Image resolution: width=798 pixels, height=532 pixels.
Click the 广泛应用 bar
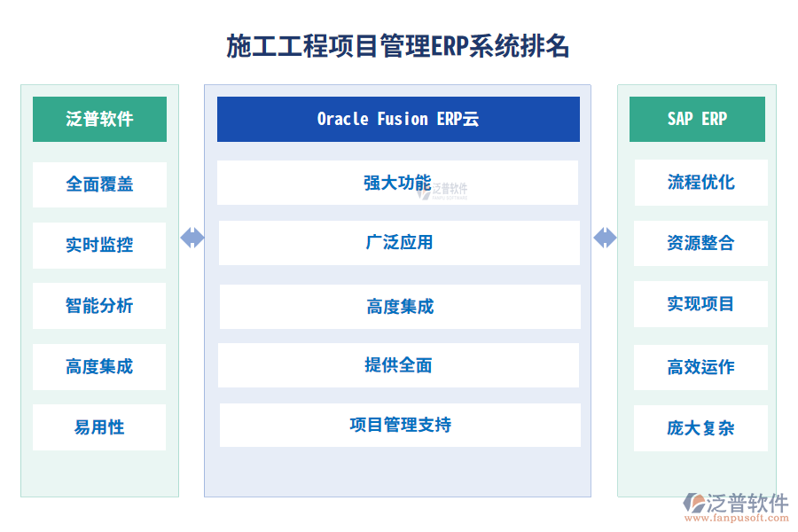pyautogui.click(x=399, y=242)
